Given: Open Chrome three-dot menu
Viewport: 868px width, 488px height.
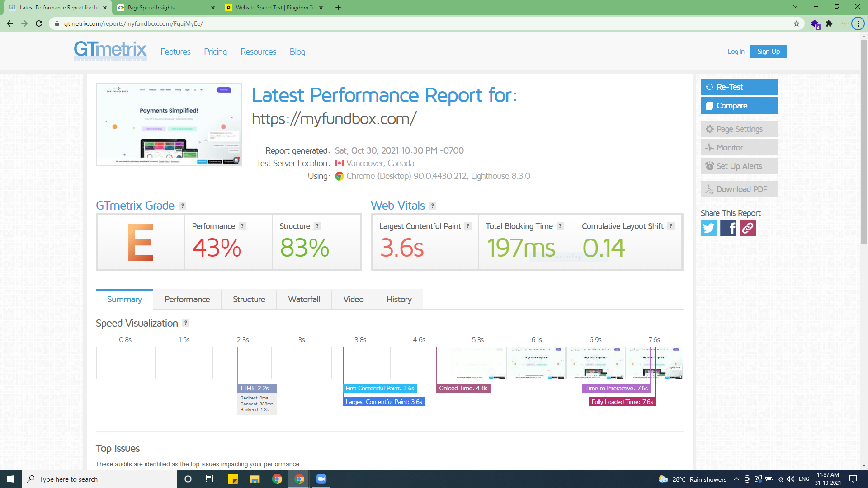Looking at the screenshot, I should 858,23.
